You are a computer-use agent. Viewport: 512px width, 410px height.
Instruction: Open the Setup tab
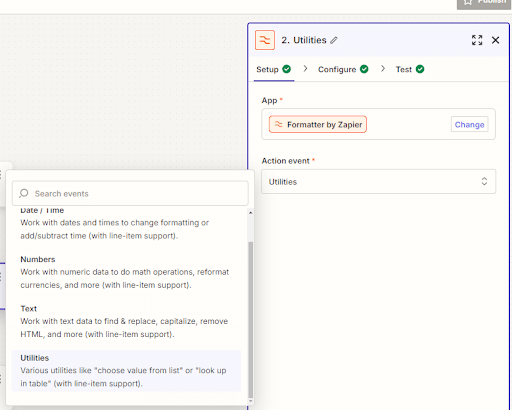tap(274, 69)
